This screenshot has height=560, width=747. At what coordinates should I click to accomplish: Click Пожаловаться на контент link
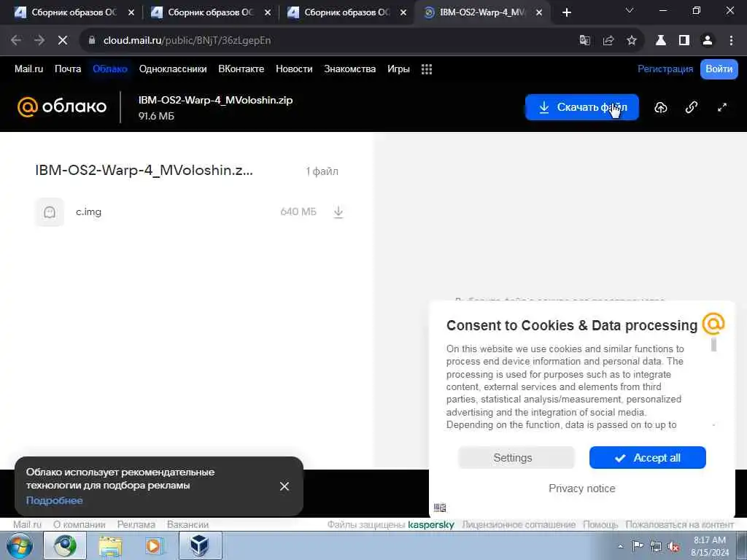pyautogui.click(x=679, y=524)
